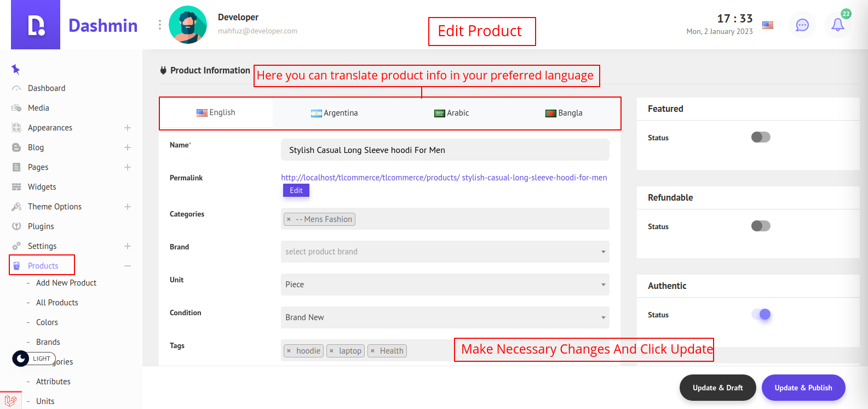
Task: Disable the Authentic status toggle
Action: tap(761, 314)
